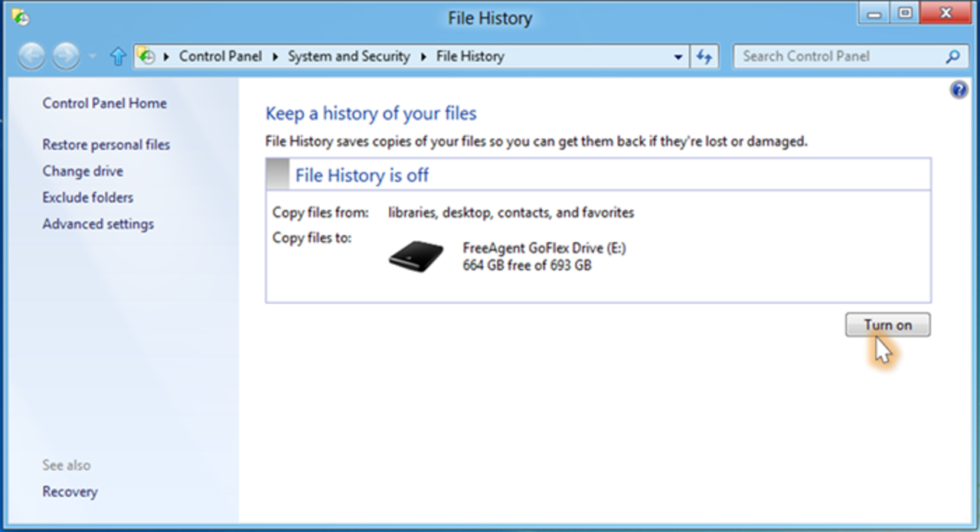The height and width of the screenshot is (532, 980).
Task: Expand the address bar dropdown arrow
Action: point(677,56)
